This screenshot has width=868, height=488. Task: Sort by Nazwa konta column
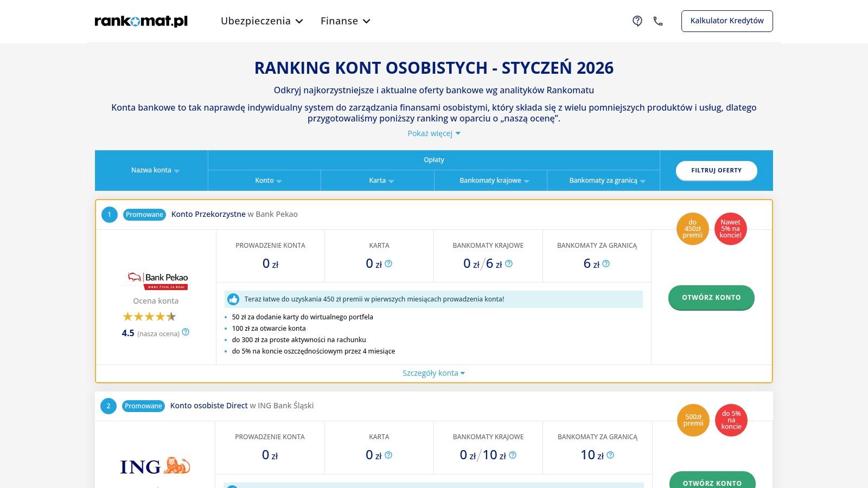(x=155, y=170)
